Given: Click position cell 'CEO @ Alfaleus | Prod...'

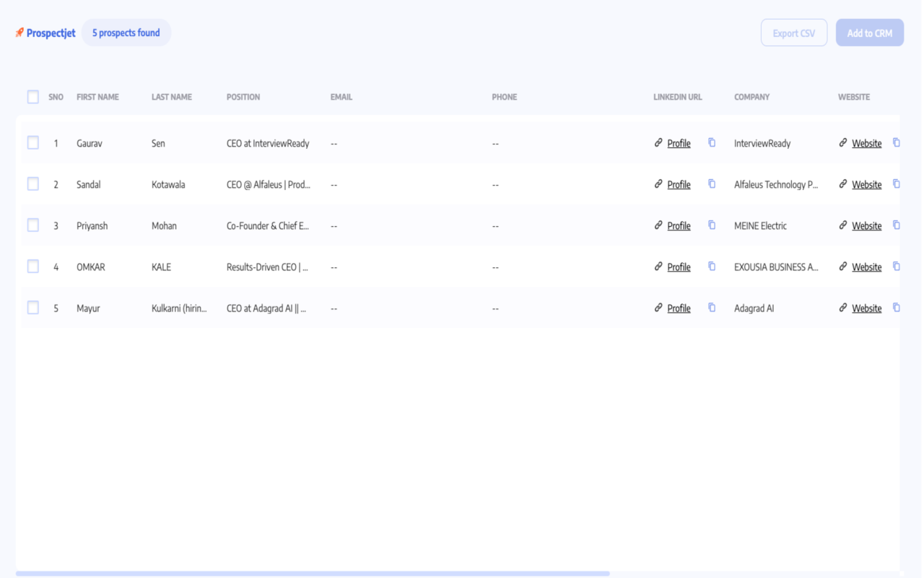Looking at the screenshot, I should click(269, 184).
